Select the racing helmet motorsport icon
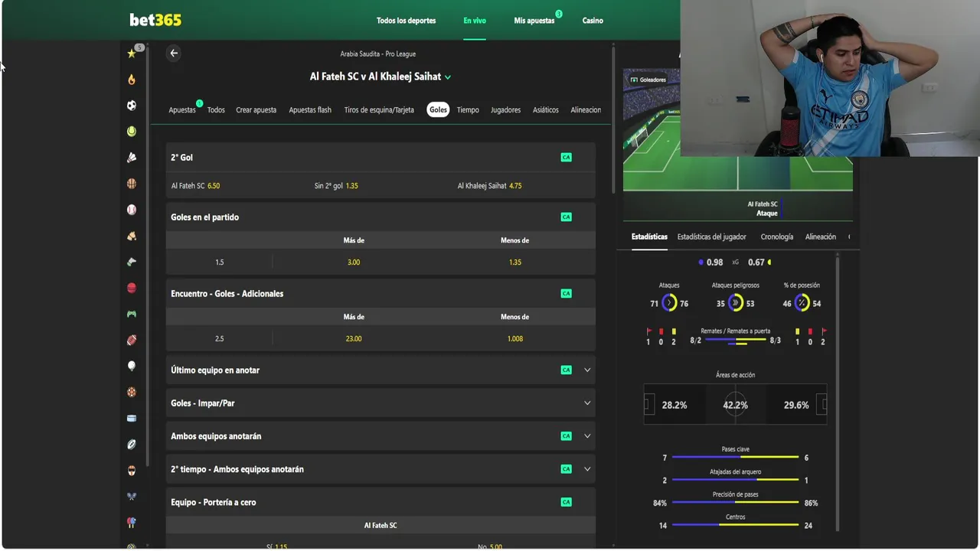 pyautogui.click(x=132, y=470)
